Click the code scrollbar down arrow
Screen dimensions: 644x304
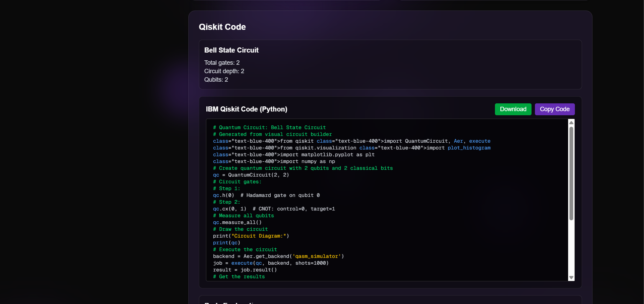(571, 278)
